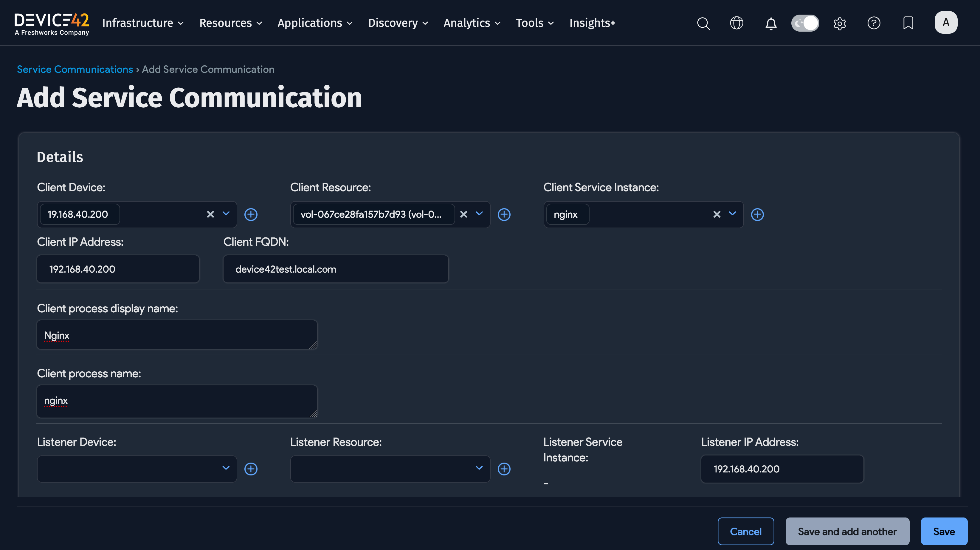Toggle dark mode switch
Image resolution: width=980 pixels, height=550 pixels.
tap(805, 23)
